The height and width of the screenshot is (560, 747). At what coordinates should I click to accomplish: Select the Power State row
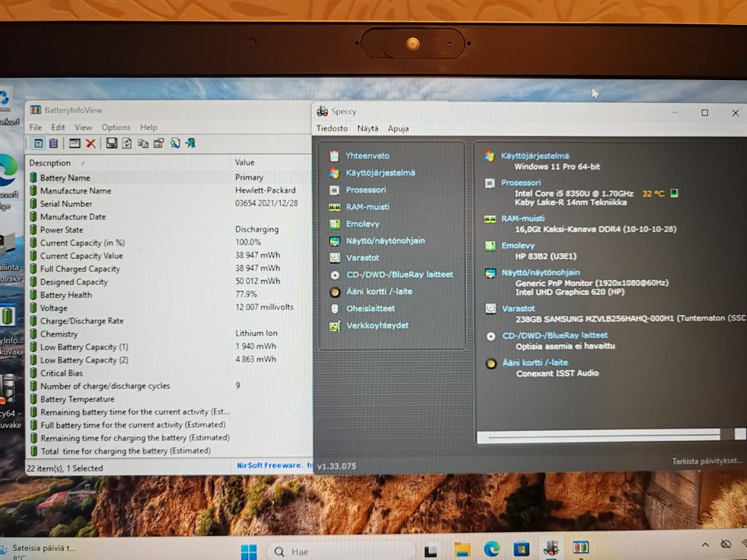(169, 229)
